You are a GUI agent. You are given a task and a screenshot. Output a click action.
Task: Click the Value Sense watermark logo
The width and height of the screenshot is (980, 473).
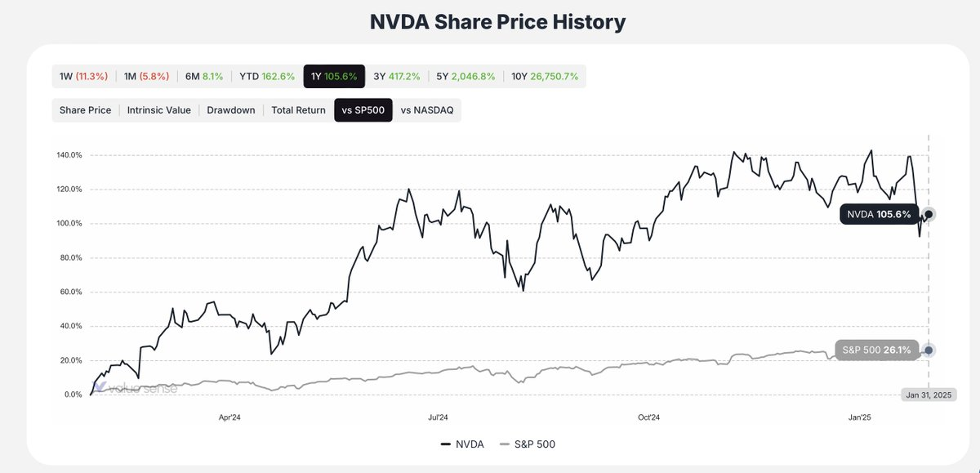pyautogui.click(x=135, y=387)
